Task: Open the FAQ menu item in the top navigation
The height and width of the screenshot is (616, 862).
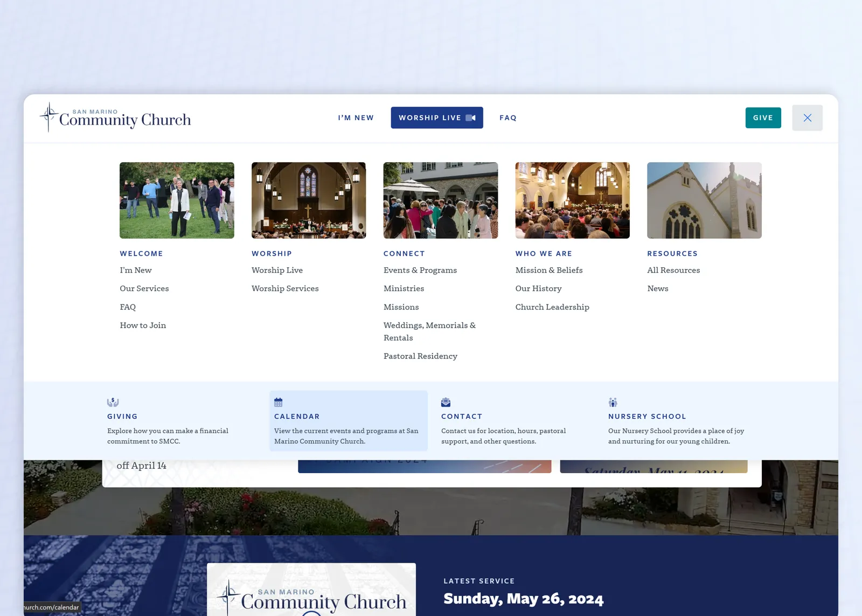Action: [x=508, y=117]
